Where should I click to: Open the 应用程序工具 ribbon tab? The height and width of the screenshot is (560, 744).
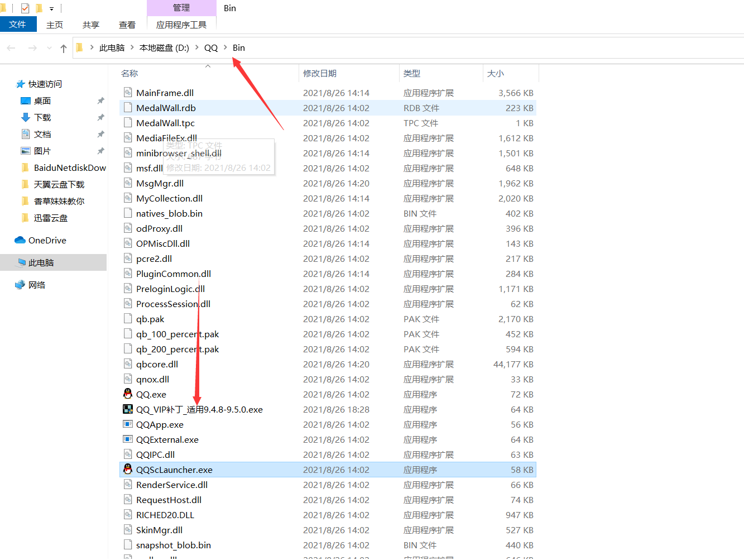[181, 25]
